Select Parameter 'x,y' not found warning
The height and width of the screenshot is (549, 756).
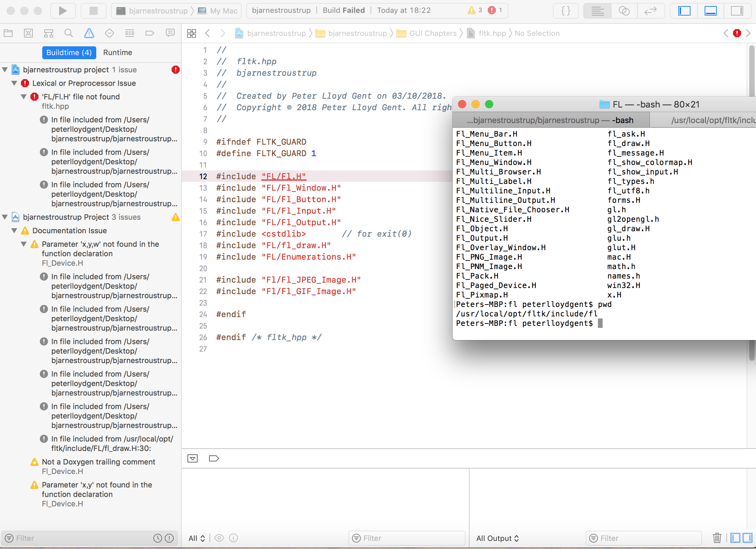pyautogui.click(x=97, y=490)
